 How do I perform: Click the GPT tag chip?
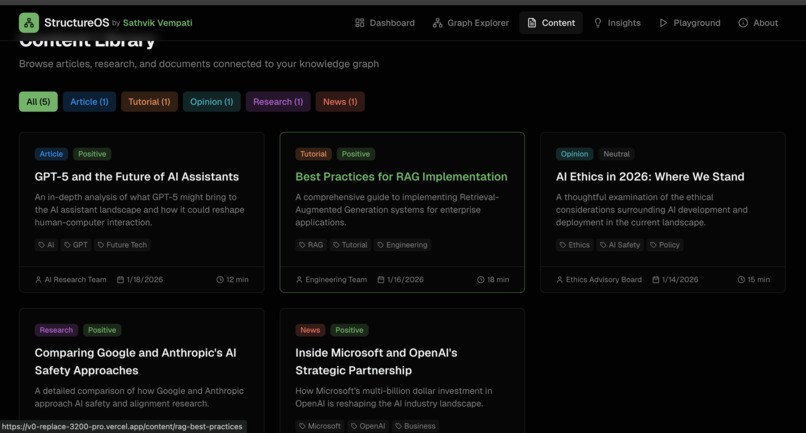tap(76, 245)
